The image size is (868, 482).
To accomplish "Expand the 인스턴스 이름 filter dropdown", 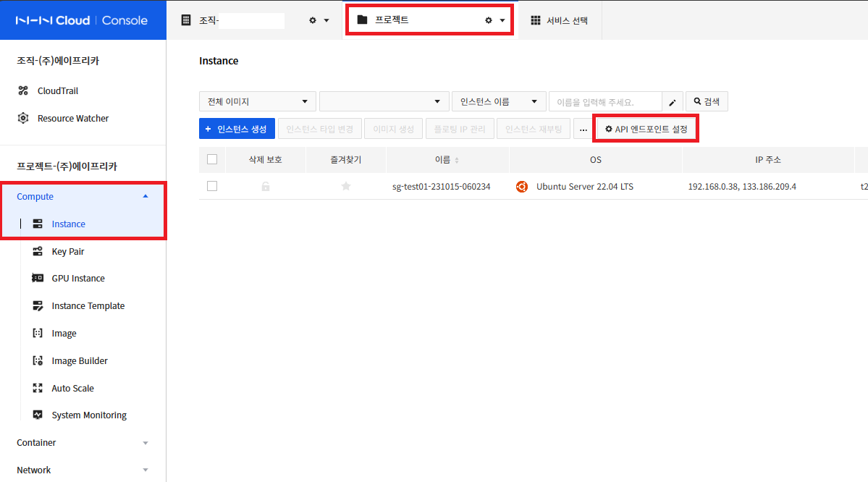I will click(497, 101).
